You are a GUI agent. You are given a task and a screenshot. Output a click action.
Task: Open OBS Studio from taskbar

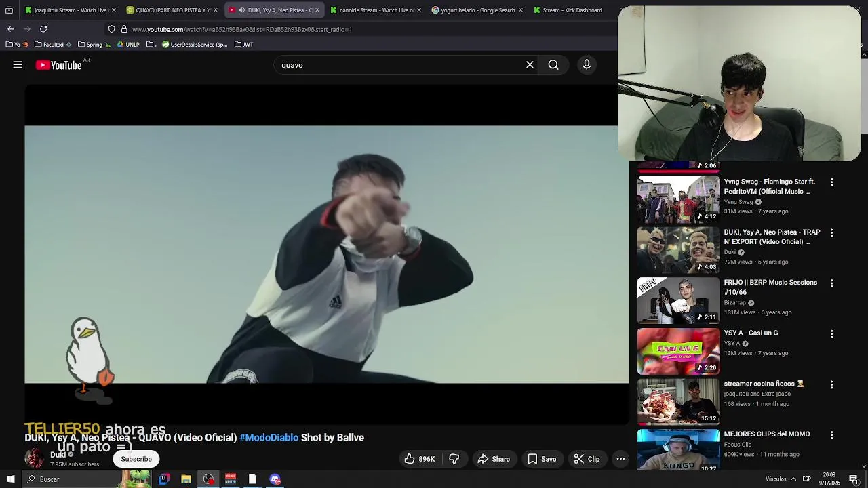click(208, 479)
